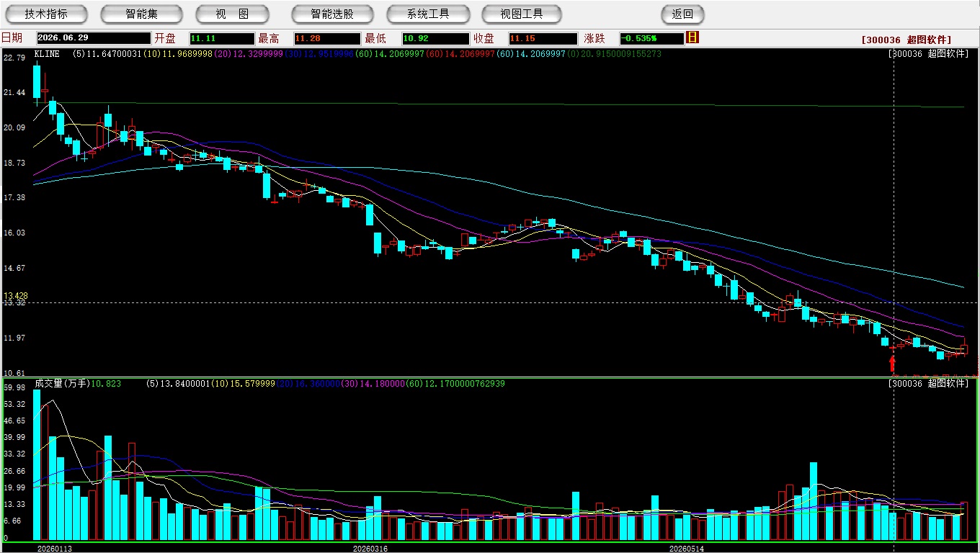Screen dimensions: 980x553
Task: Open the 智能集 button
Action: [x=141, y=14]
